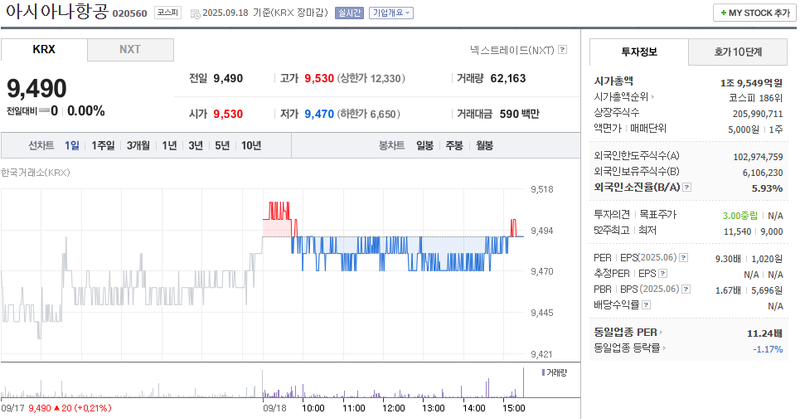Click the calendar icon beside 2025.09.18
This screenshot has height=419, width=800.
coord(195,14)
